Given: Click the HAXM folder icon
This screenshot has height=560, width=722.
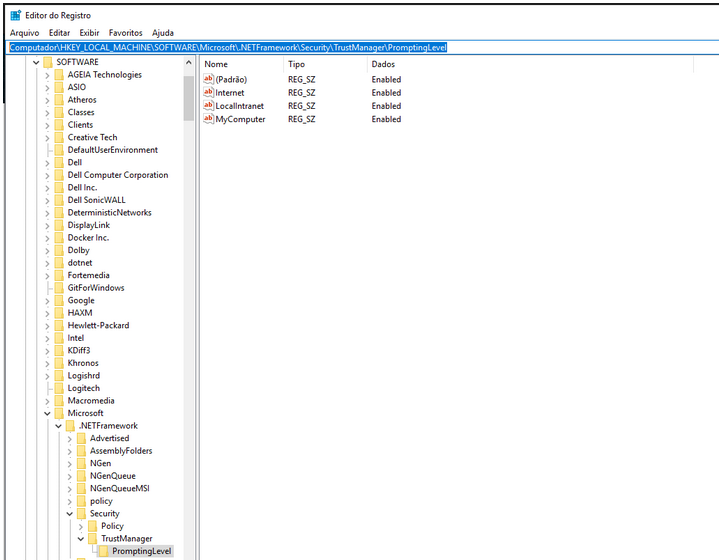Looking at the screenshot, I should pyautogui.click(x=59, y=313).
